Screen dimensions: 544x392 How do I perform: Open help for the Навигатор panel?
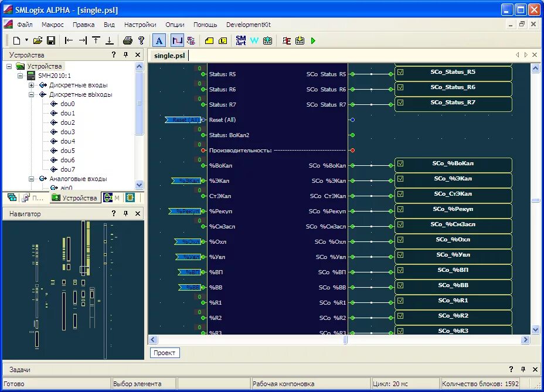point(114,213)
